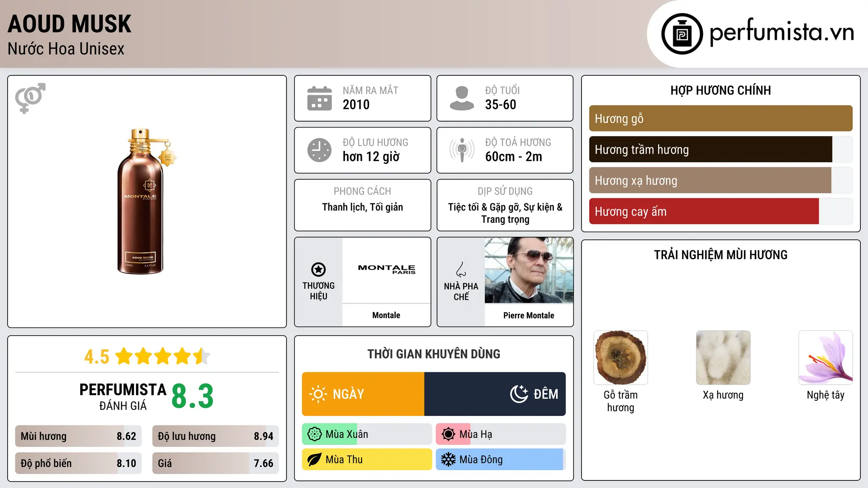Click the moon icon in the Đêm bar
This screenshot has height=488, width=868.
coord(519,394)
